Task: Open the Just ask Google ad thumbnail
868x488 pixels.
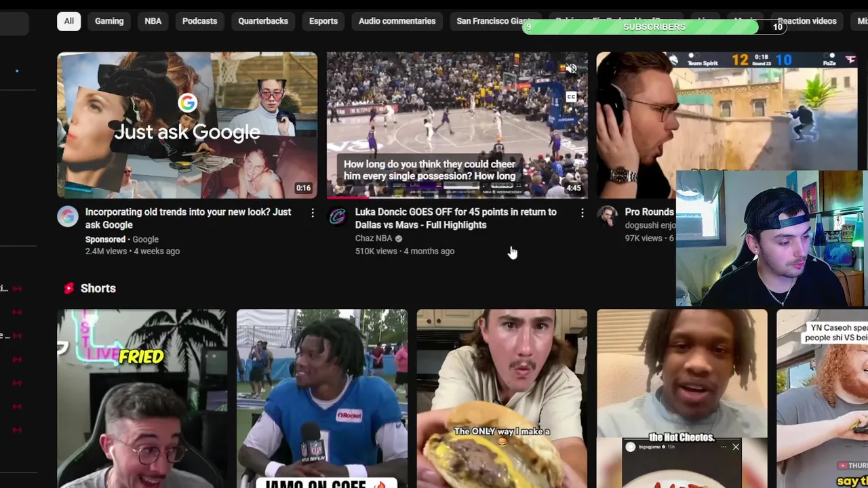Action: (187, 125)
